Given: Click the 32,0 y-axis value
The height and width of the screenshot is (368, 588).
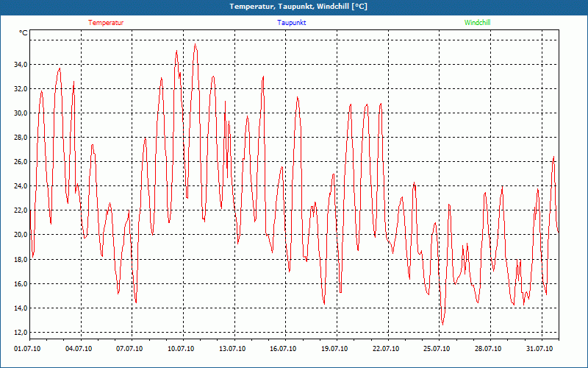Looking at the screenshot, I should coord(21,89).
